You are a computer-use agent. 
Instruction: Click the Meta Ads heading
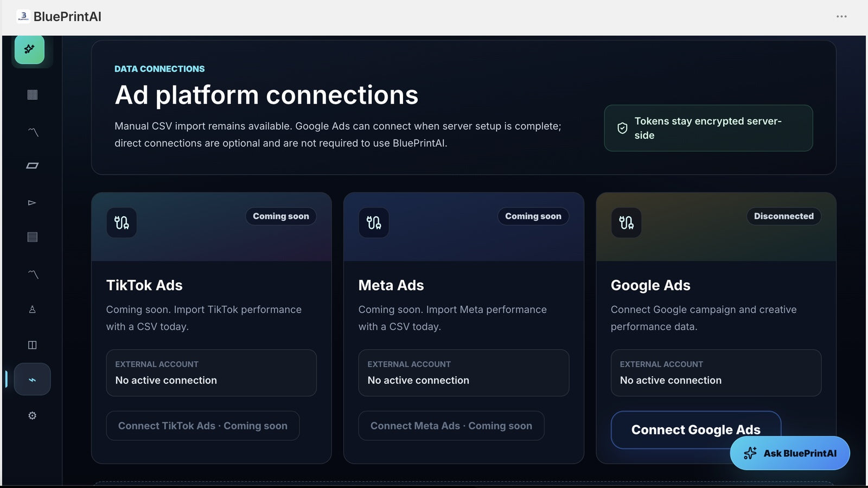coord(391,285)
